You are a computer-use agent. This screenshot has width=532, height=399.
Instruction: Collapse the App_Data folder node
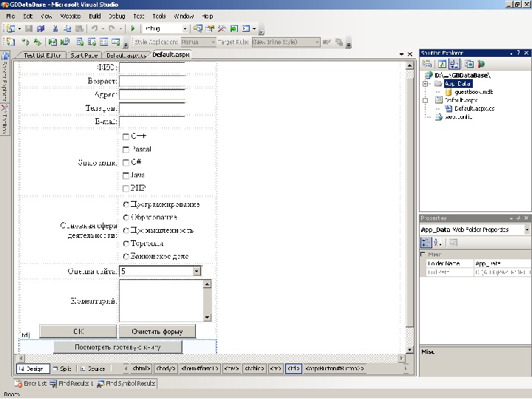(x=425, y=83)
